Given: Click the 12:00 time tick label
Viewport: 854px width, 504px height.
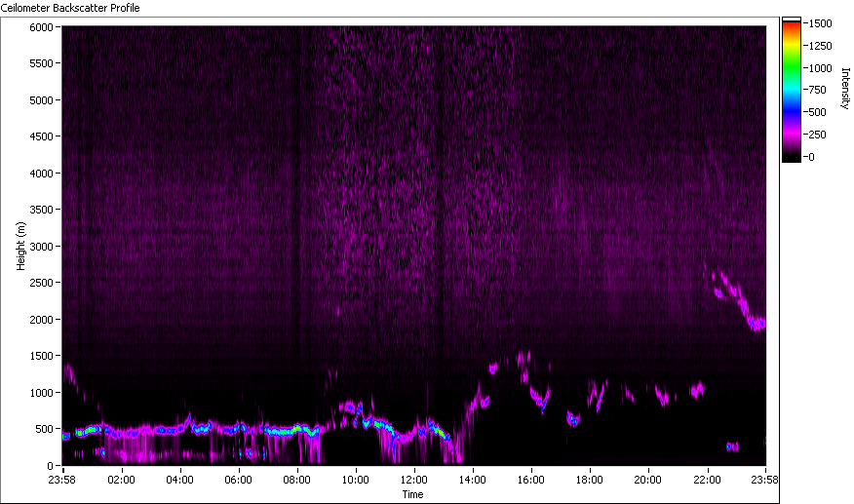Looking at the screenshot, I should (414, 480).
